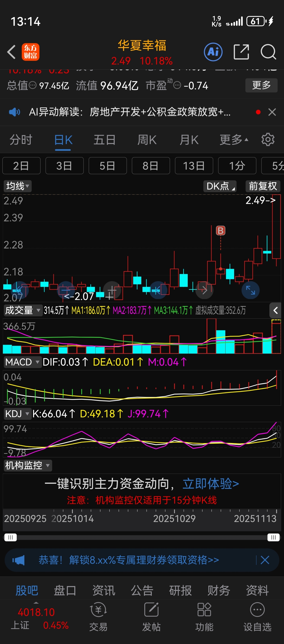This screenshot has width=284, height=644.
Task: Open the Ai assistant icon
Action: click(213, 52)
